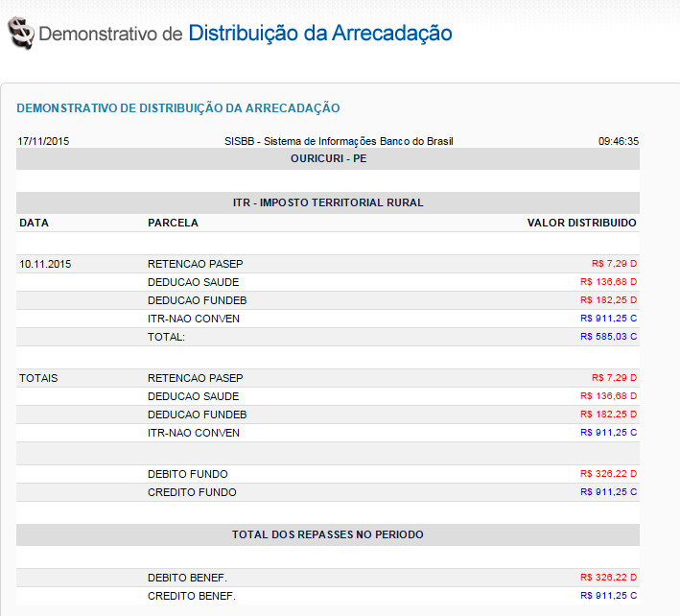Viewport: 680px width, 616px height.
Task: Click R$ 136,68 D in the 10.11.2015 block
Action: coord(608,281)
